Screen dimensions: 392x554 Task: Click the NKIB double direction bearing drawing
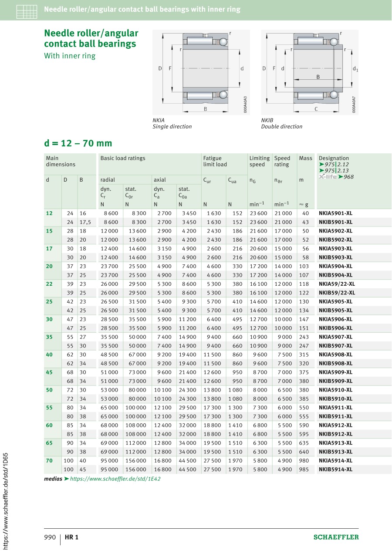click(309, 72)
